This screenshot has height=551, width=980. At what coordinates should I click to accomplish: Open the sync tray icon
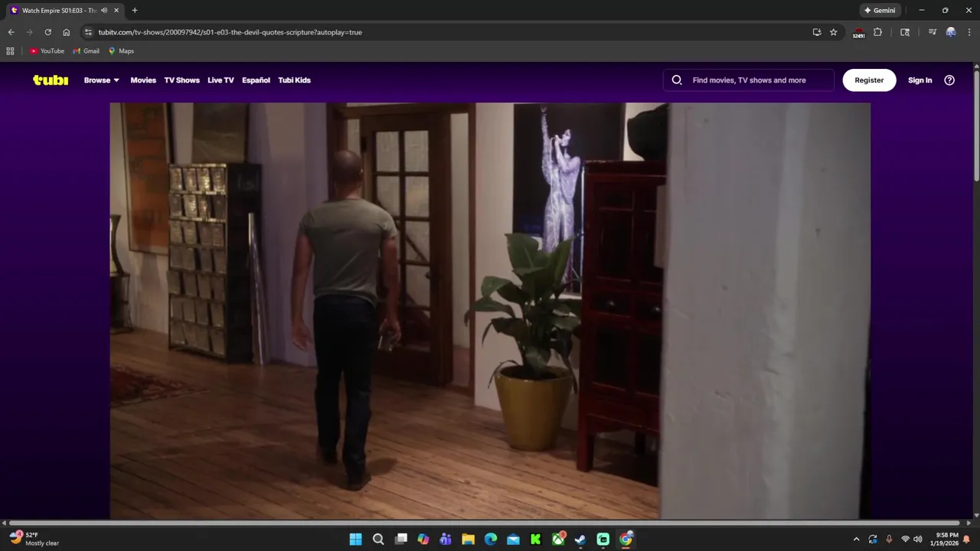tap(873, 540)
